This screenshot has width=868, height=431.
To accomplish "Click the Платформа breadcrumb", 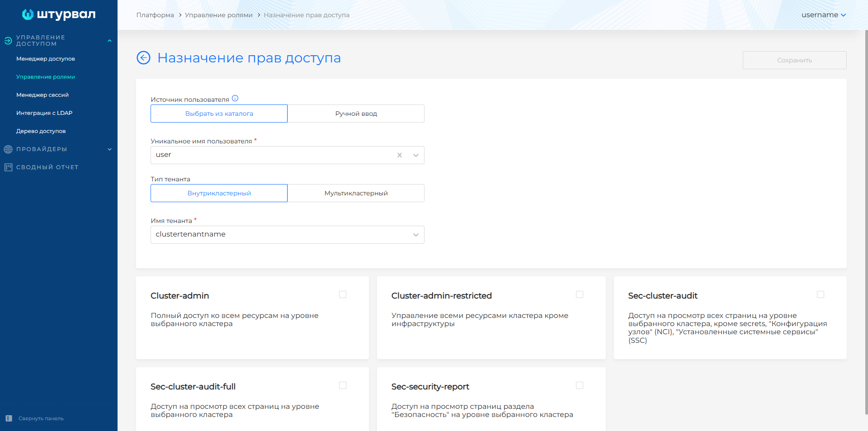I will [155, 15].
